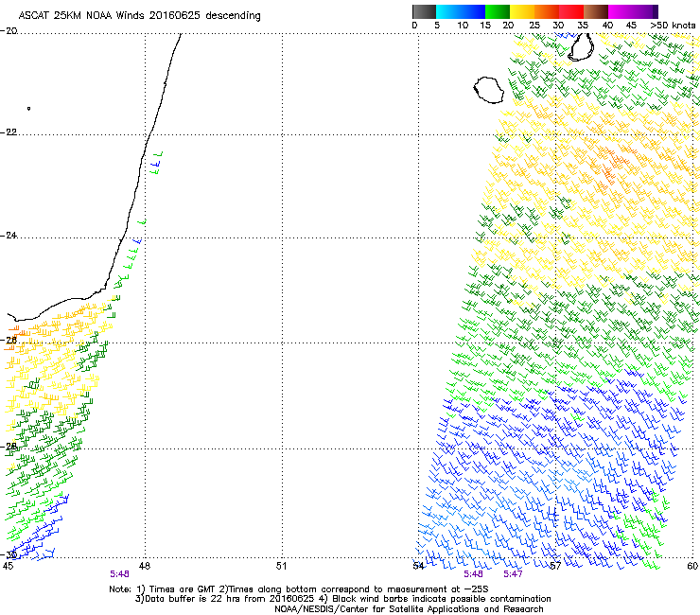Choose the brown 35-40 knots legend segment
This screenshot has height=615, width=700.
pos(596,11)
